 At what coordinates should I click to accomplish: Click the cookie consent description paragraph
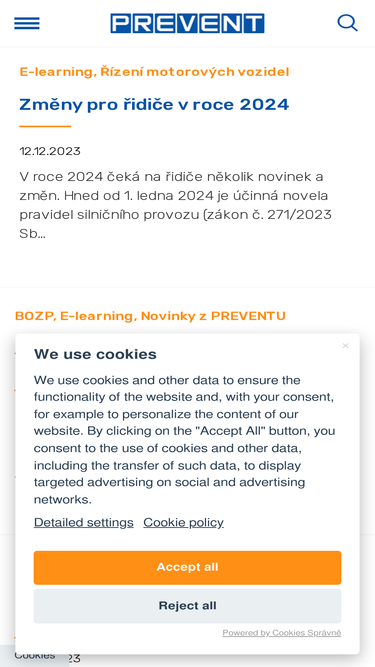click(185, 439)
